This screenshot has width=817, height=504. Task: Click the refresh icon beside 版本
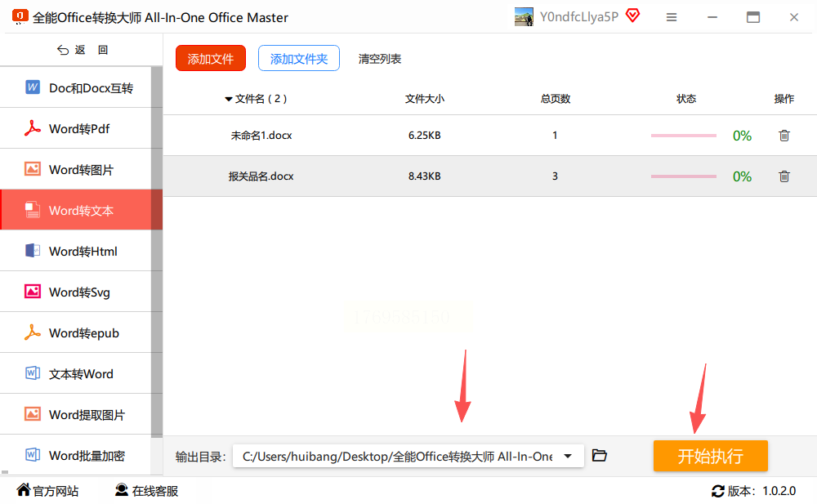tap(718, 491)
